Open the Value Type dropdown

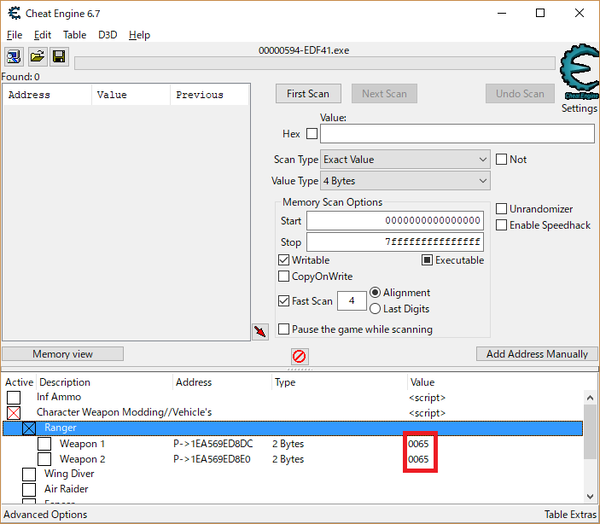coord(405,181)
